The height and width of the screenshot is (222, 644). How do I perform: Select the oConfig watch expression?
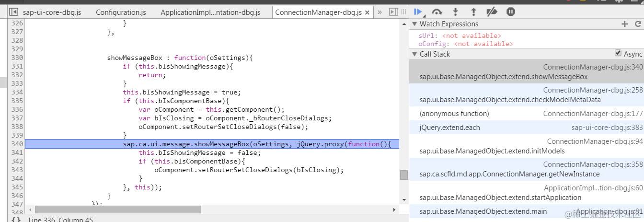click(466, 44)
